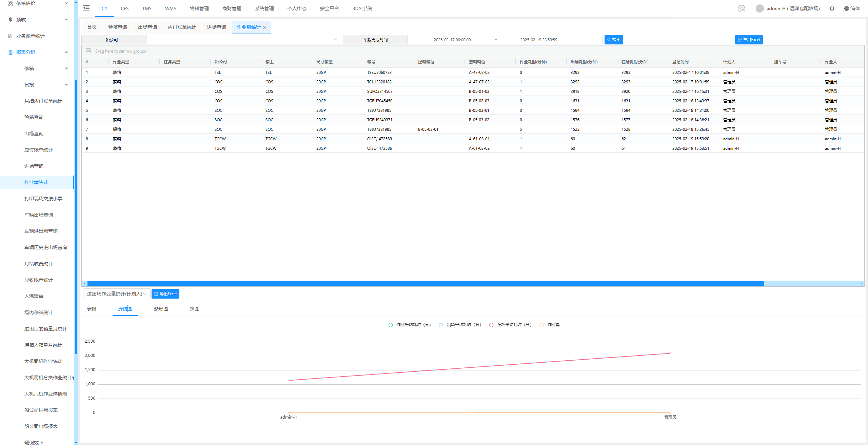868x445 pixels.
Task: Click the table's horizontal scrollbar
Action: (426, 283)
